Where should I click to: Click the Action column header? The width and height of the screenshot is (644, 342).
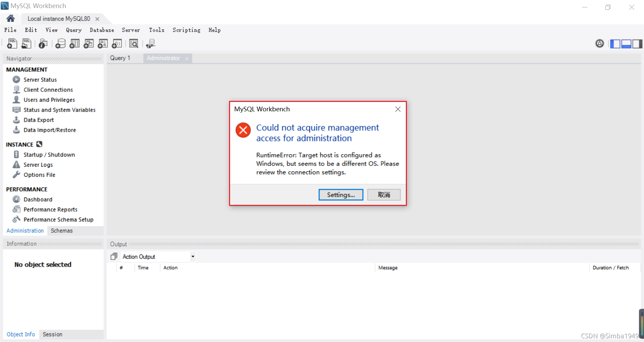coord(170,268)
